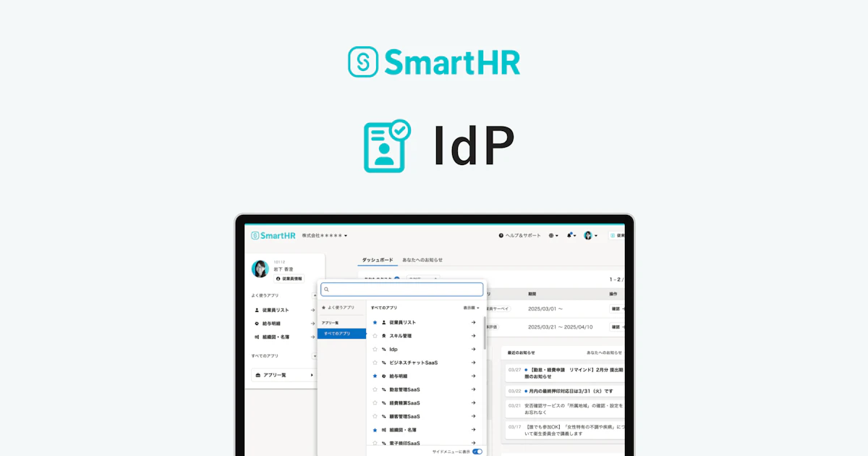Click the triangle arrow on アプリ一覧
Screen dimensions: 868x456
[x=312, y=375]
